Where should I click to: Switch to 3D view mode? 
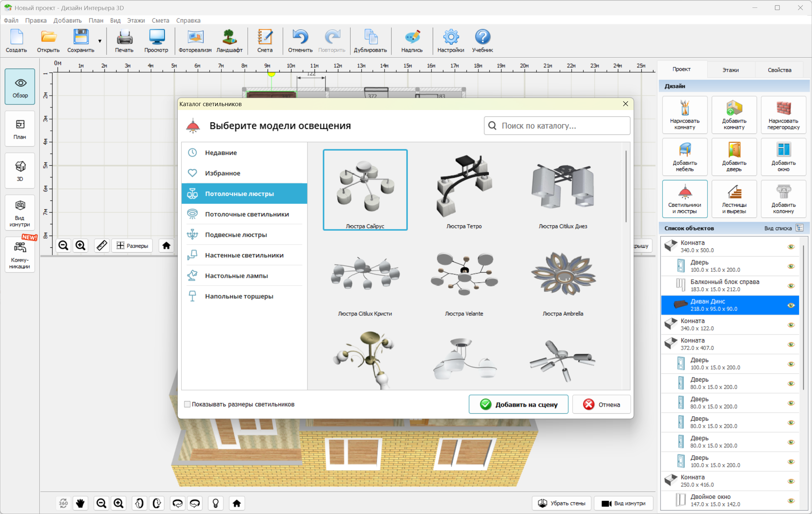[x=20, y=171]
